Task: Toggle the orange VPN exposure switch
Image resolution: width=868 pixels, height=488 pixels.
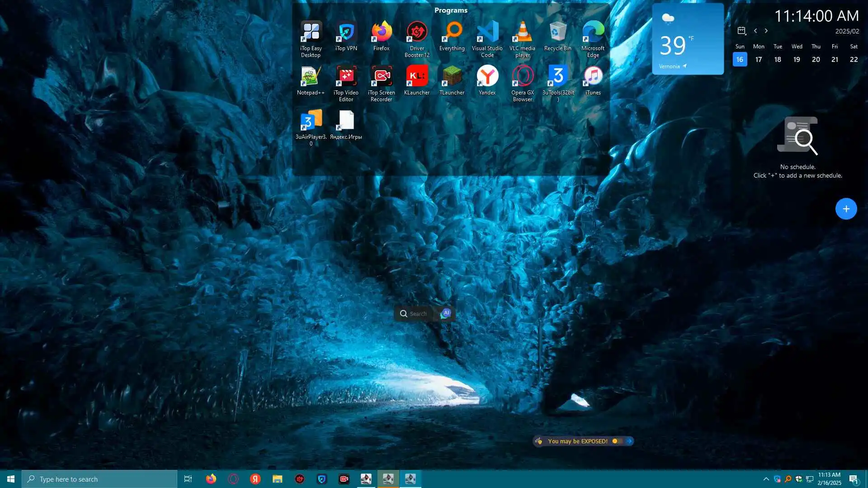Action: point(617,441)
